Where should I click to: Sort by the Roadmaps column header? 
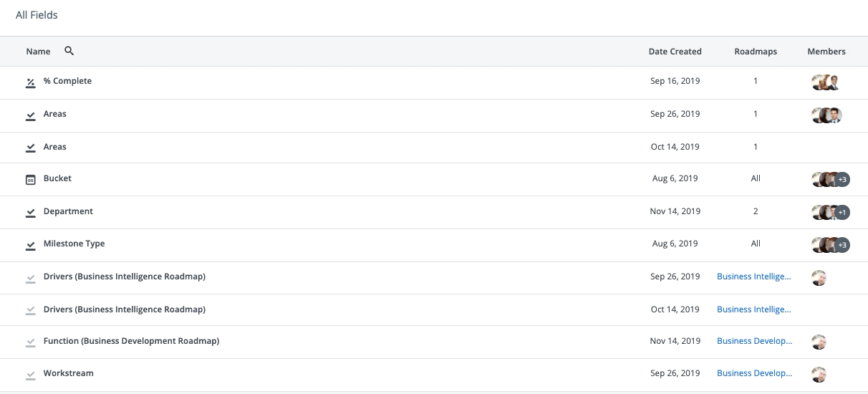coord(756,52)
